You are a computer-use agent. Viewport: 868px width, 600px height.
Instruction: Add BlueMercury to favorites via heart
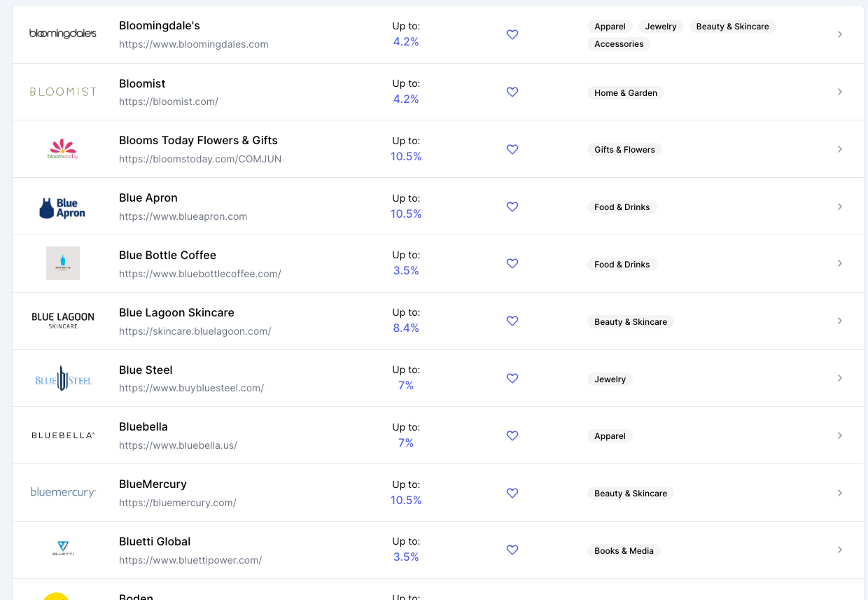pos(512,493)
